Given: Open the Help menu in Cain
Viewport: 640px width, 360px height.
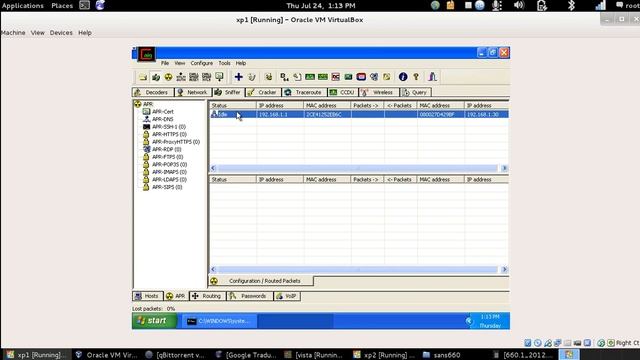Looking at the screenshot, I should pos(241,63).
